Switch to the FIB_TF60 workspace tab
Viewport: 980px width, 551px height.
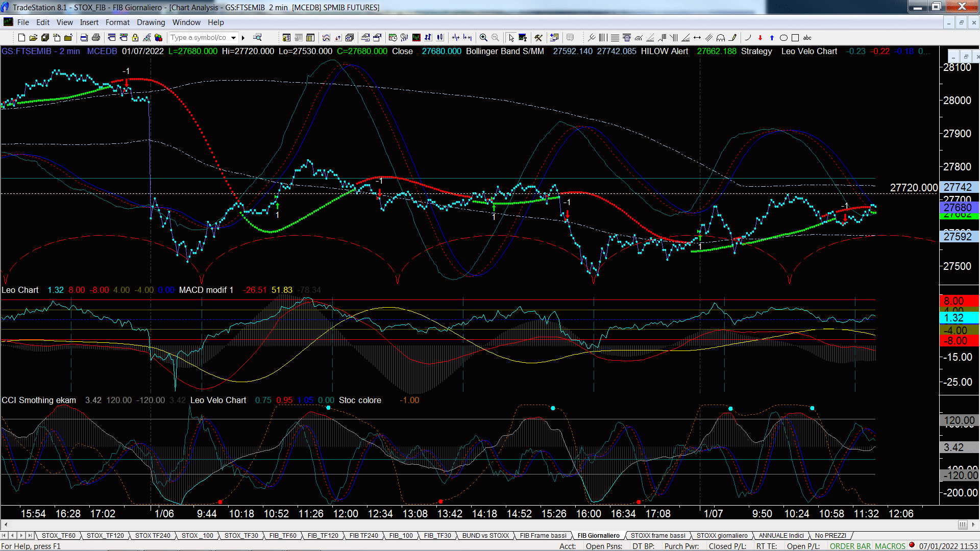(x=283, y=535)
